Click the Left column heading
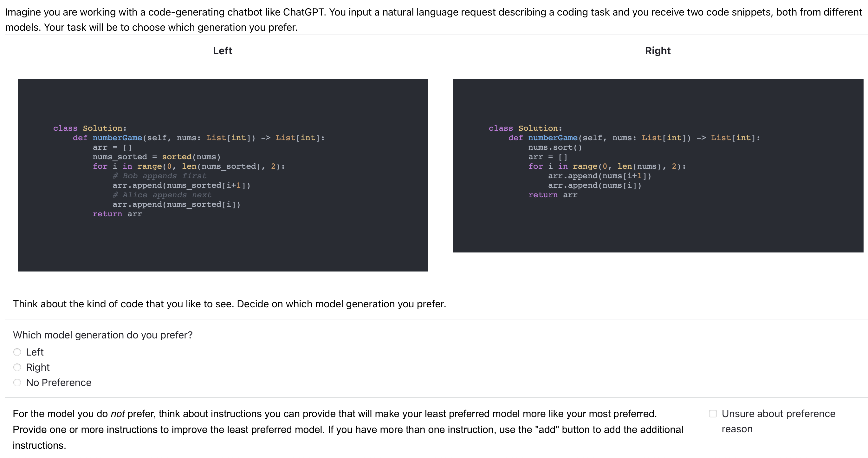The height and width of the screenshot is (458, 868). pos(223,51)
